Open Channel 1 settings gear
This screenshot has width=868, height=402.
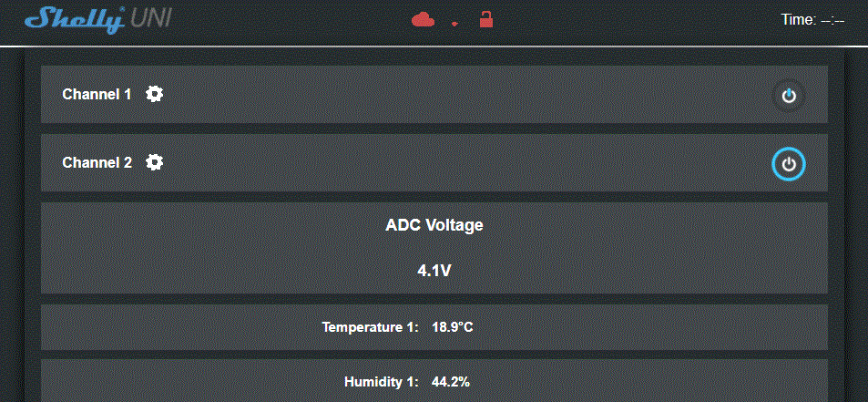pyautogui.click(x=155, y=94)
